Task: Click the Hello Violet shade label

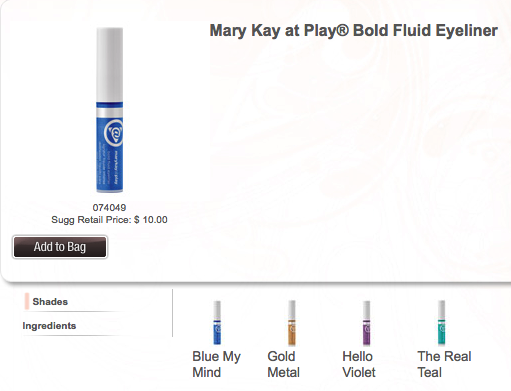Action: click(x=359, y=364)
